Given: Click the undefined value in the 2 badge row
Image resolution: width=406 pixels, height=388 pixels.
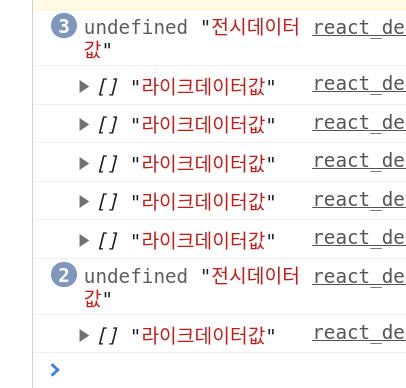Looking at the screenshot, I should (136, 276).
